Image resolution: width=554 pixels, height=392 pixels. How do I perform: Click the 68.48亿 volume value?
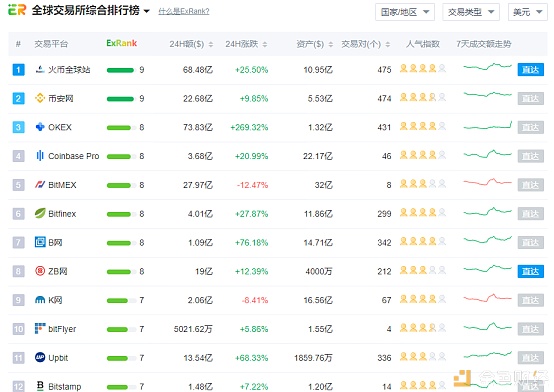(198, 70)
